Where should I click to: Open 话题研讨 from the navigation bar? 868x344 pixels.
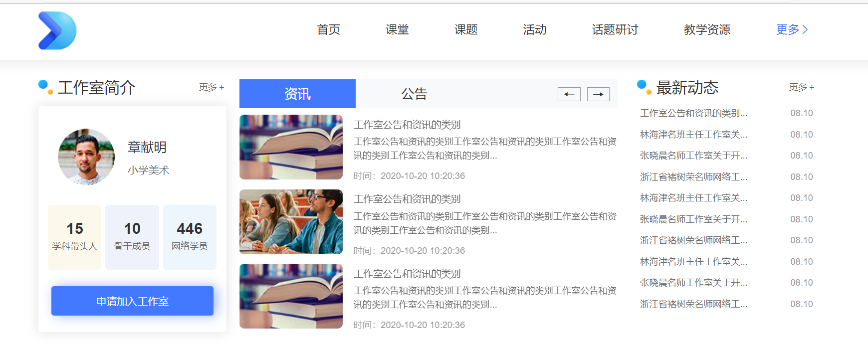[615, 30]
